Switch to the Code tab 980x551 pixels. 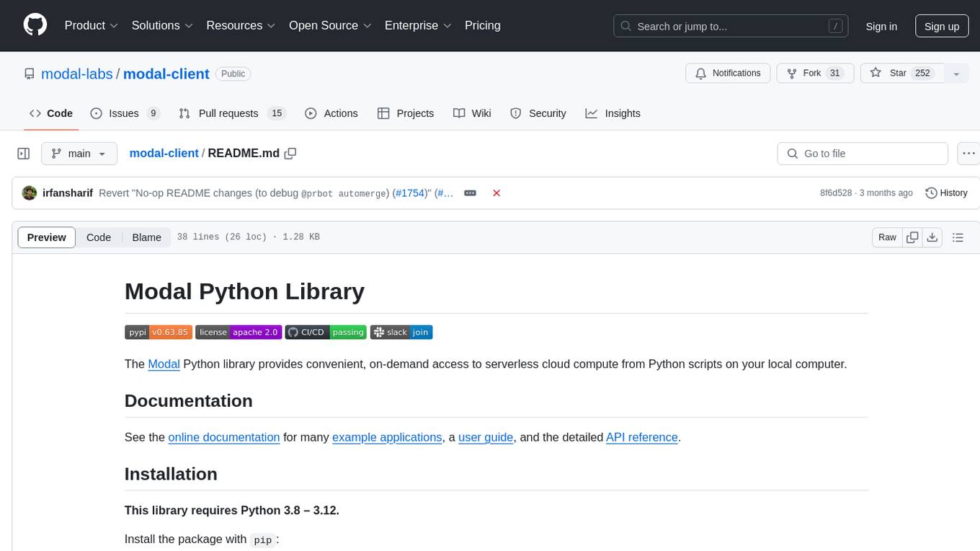pyautogui.click(x=51, y=113)
